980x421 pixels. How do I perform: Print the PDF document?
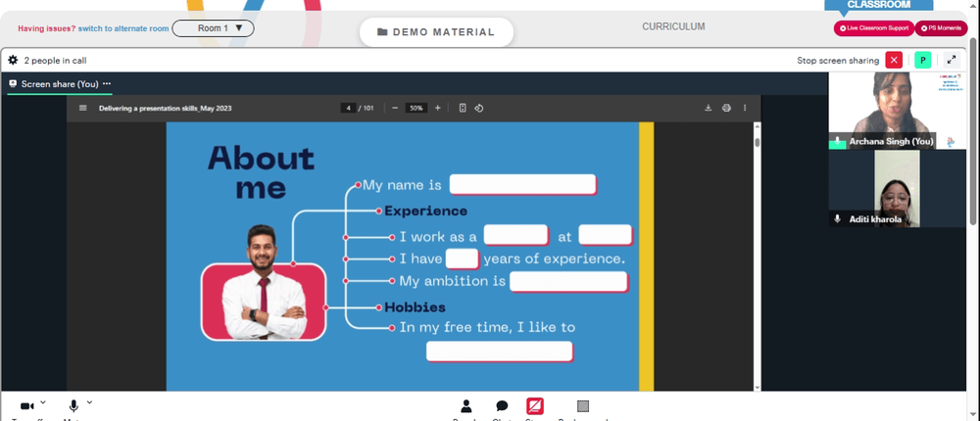tap(726, 108)
